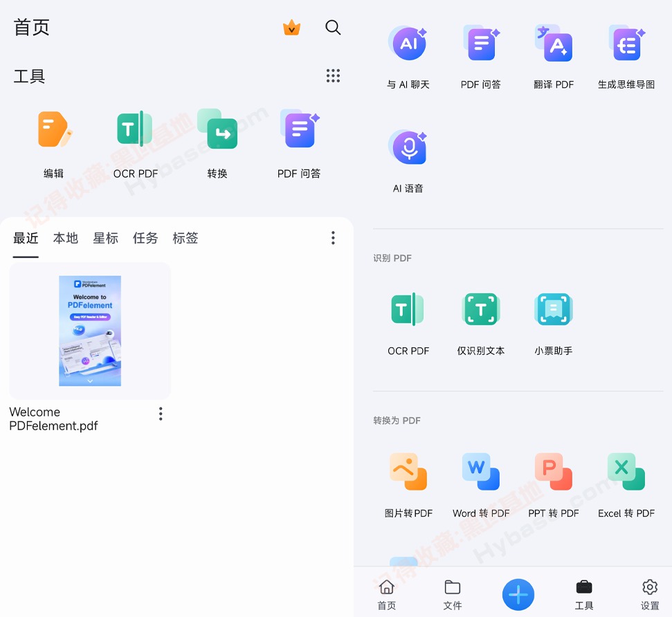This screenshot has height=617, width=672.
Task: Switch to the 本地 tab
Action: click(x=66, y=238)
